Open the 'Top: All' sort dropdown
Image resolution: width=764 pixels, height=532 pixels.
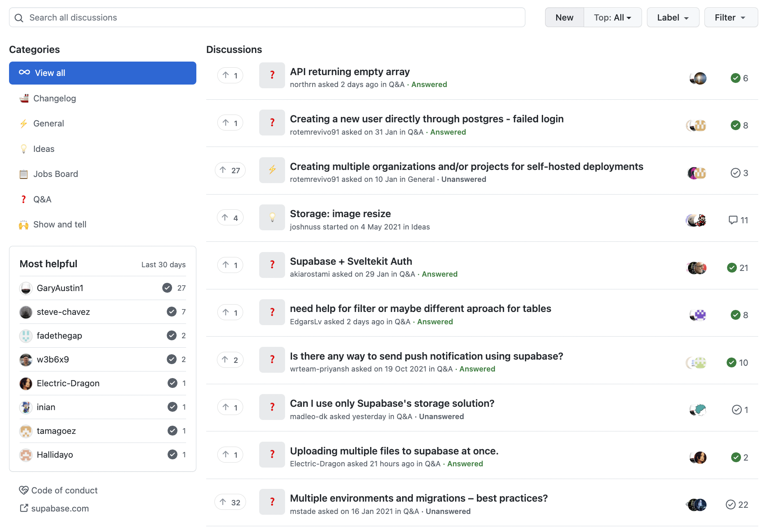(x=612, y=18)
